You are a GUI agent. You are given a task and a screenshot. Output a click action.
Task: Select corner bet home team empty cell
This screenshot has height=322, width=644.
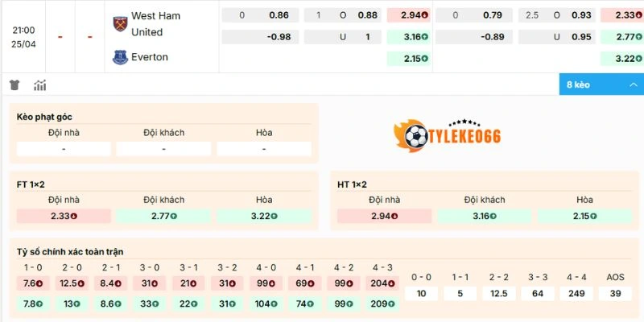click(x=64, y=149)
